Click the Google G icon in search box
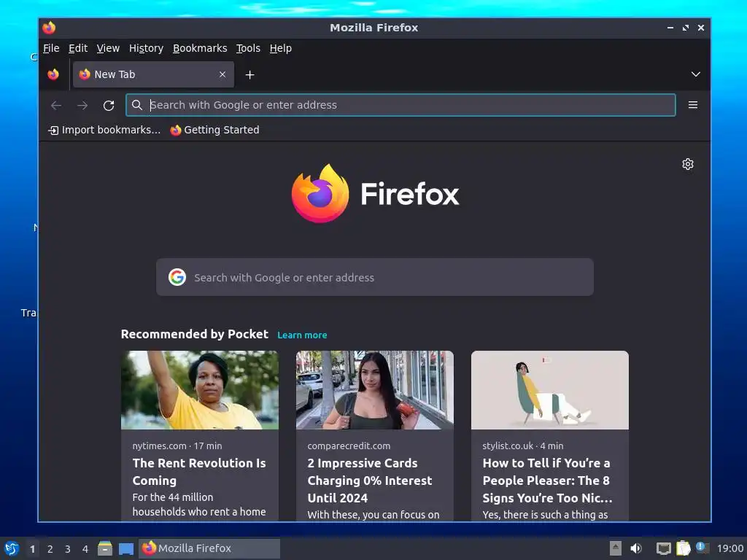This screenshot has height=560, width=747. point(177,277)
